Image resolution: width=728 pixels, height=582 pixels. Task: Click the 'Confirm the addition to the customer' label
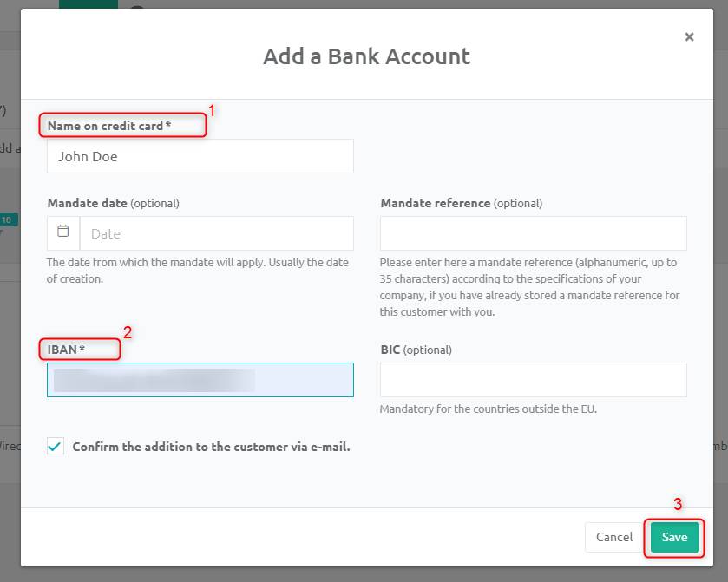(211, 447)
